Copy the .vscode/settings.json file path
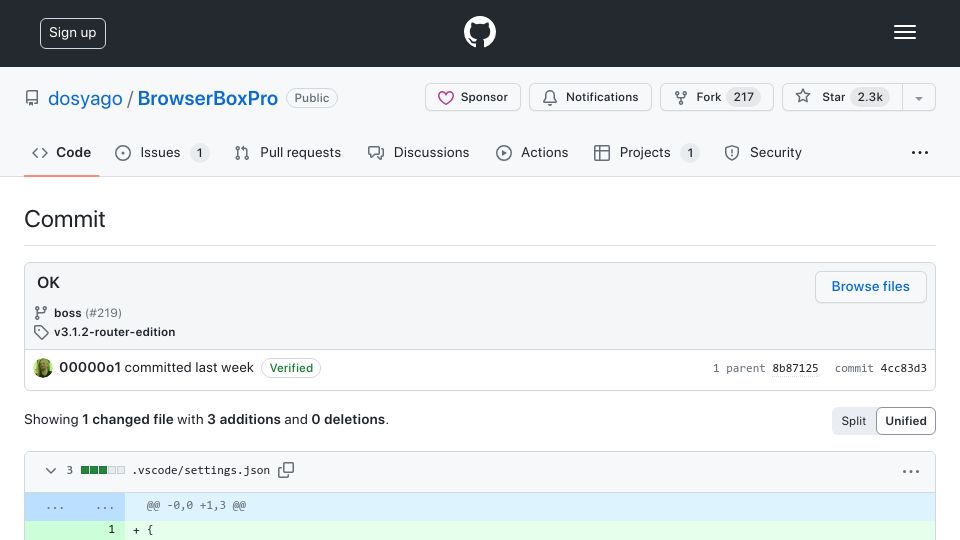 coord(286,470)
